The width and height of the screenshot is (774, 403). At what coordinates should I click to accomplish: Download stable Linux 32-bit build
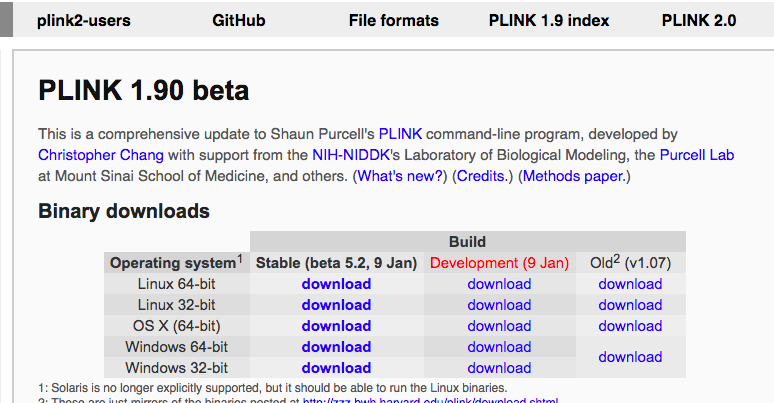tap(336, 305)
